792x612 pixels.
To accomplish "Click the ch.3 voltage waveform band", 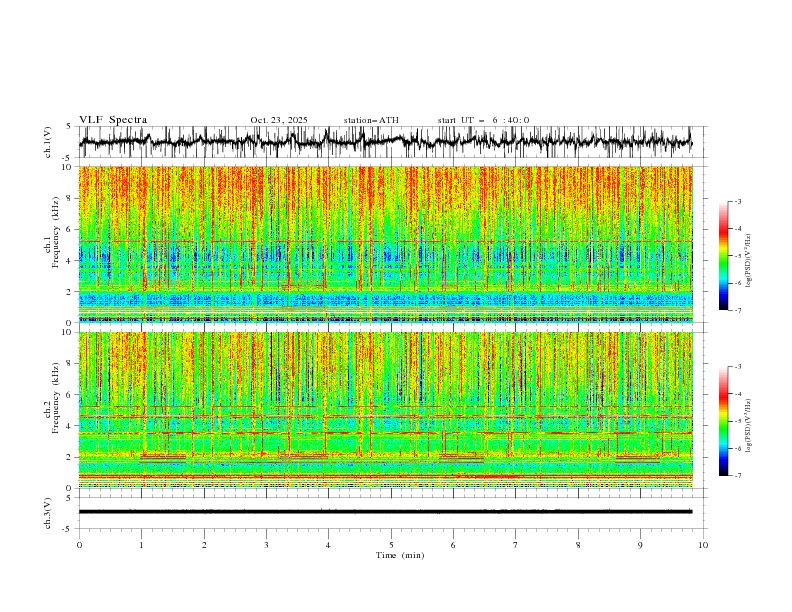I will [385, 512].
